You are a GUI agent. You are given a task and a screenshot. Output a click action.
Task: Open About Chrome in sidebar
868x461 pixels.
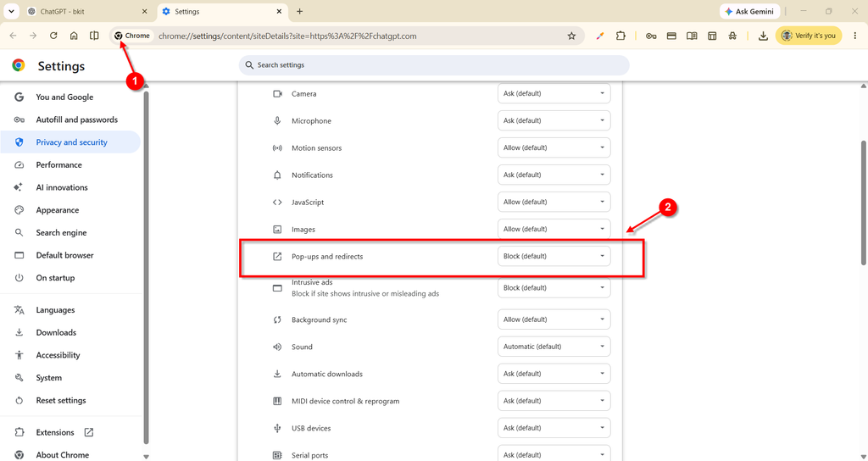pos(70,455)
